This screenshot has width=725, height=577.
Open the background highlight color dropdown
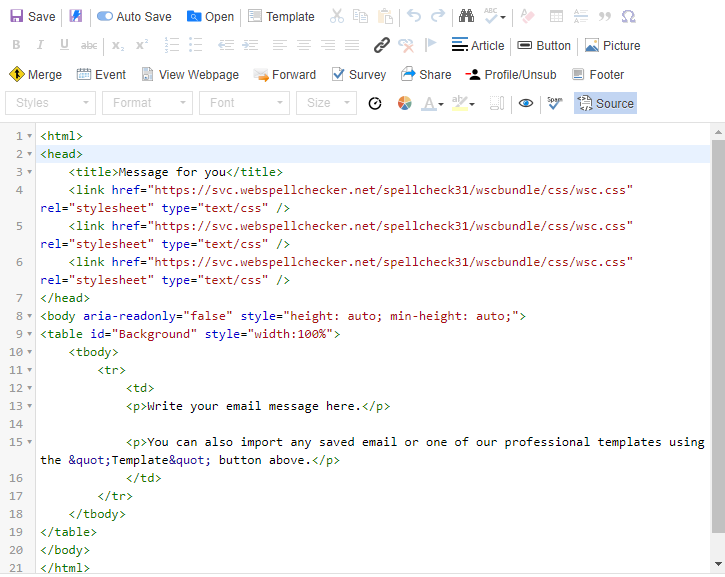click(463, 103)
